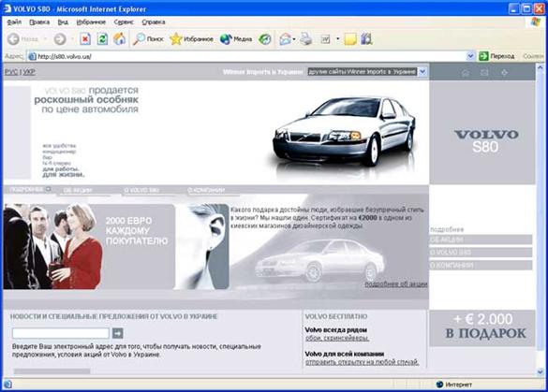
Task: Open the Избранное menu
Action: (91, 22)
